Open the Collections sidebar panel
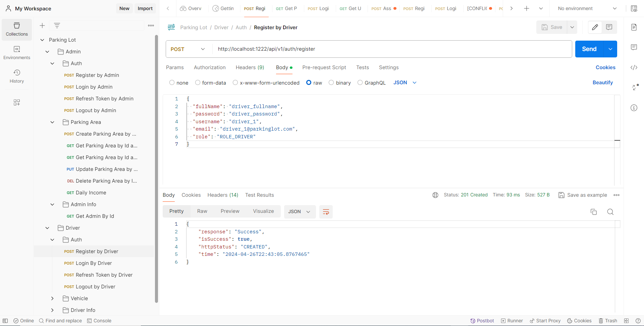Screen dimensions: 644x326 point(17,30)
